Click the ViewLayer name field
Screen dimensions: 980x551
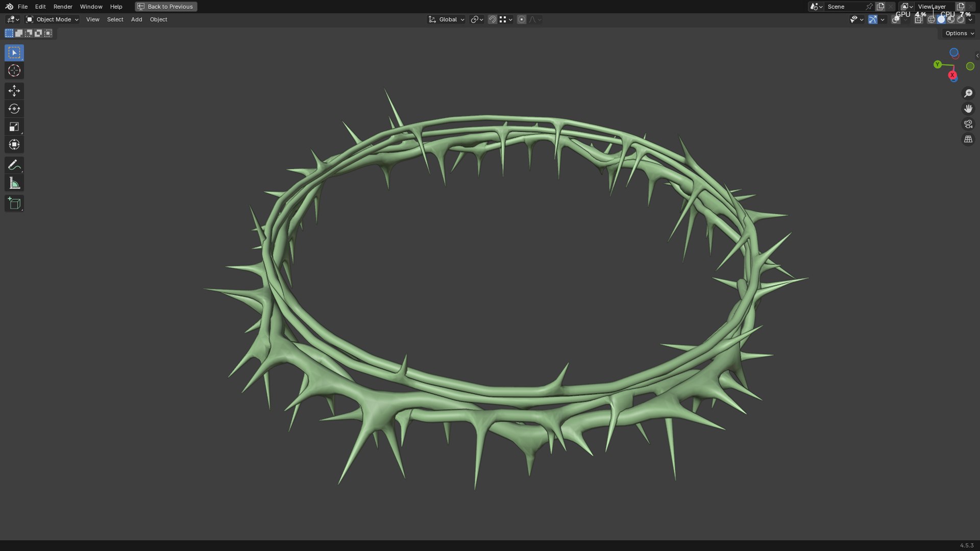click(x=934, y=7)
